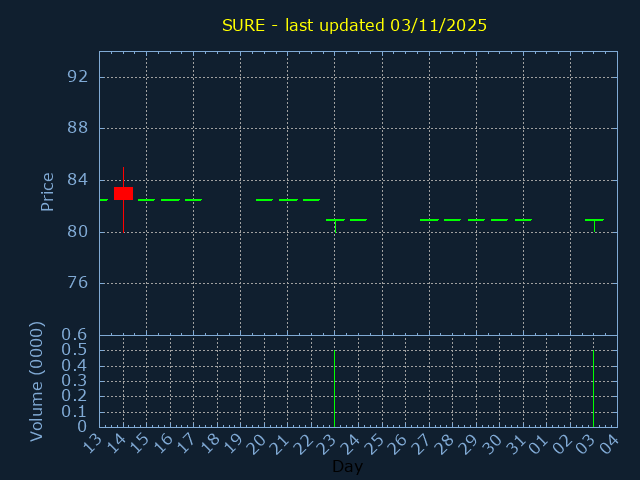Click the 0.3 volume tick label
The height and width of the screenshot is (480, 640).
[74, 381]
